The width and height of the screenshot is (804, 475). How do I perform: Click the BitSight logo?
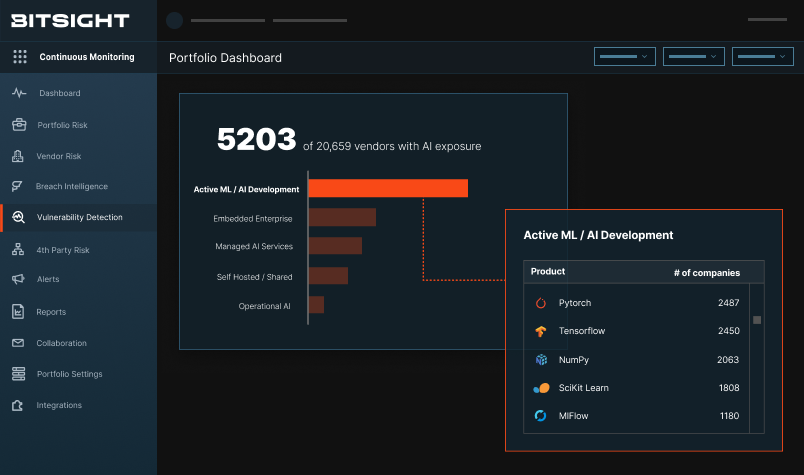click(70, 21)
